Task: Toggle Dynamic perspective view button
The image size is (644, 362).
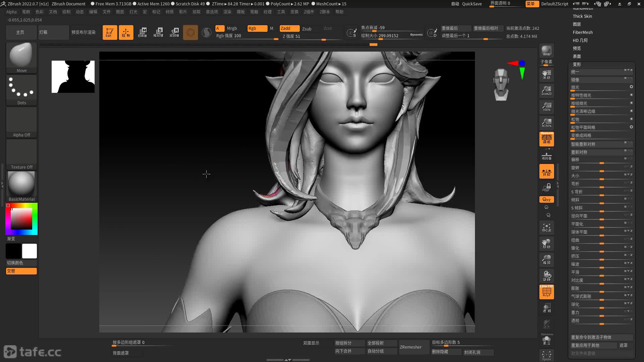Action: [x=546, y=139]
